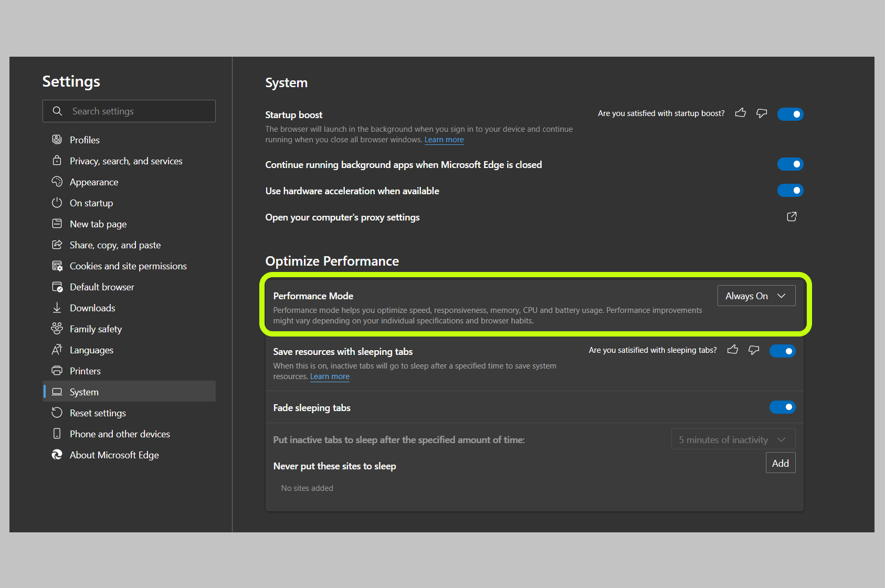
Task: Click the Phone and other devices icon
Action: [57, 434]
